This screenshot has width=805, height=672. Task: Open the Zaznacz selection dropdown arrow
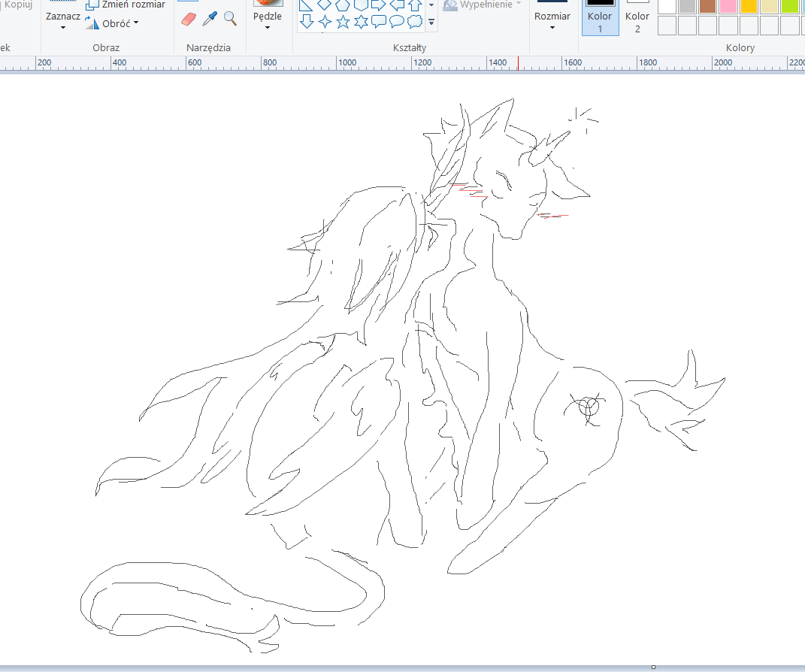pos(63,28)
